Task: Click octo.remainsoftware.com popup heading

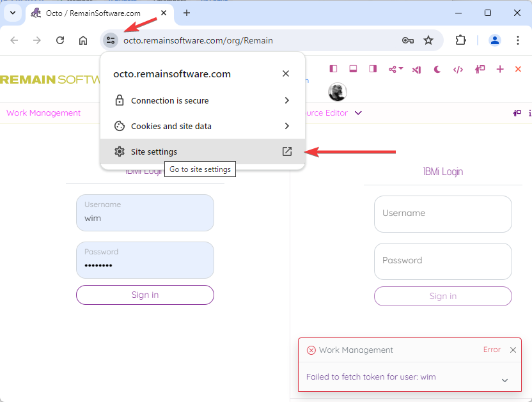Action: pyautogui.click(x=172, y=74)
